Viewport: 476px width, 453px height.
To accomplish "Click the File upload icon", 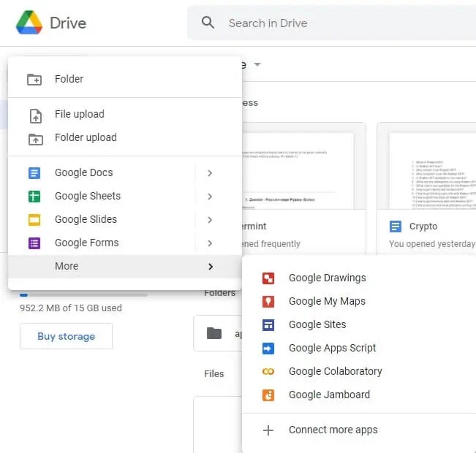I will [36, 116].
